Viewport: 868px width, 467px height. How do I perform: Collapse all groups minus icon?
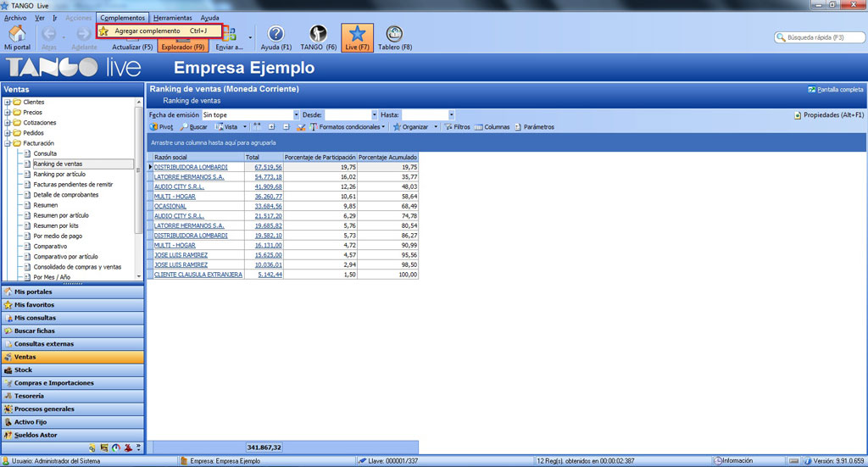pos(287,127)
